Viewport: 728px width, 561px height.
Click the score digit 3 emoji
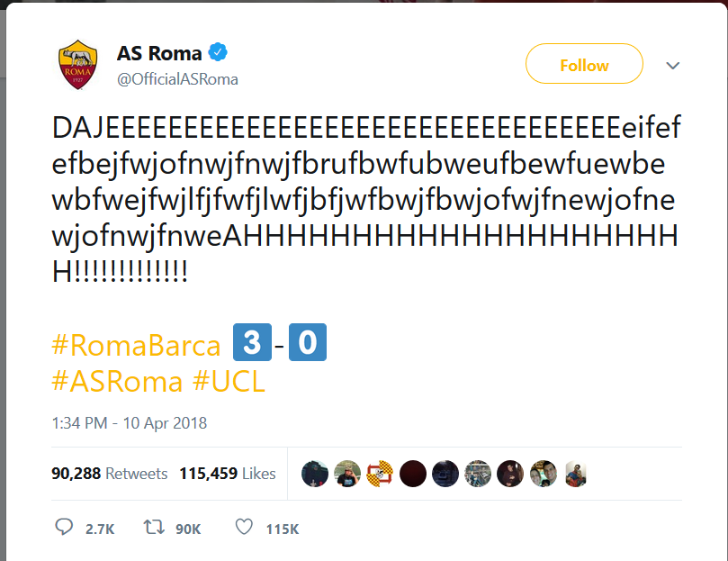pyautogui.click(x=253, y=344)
